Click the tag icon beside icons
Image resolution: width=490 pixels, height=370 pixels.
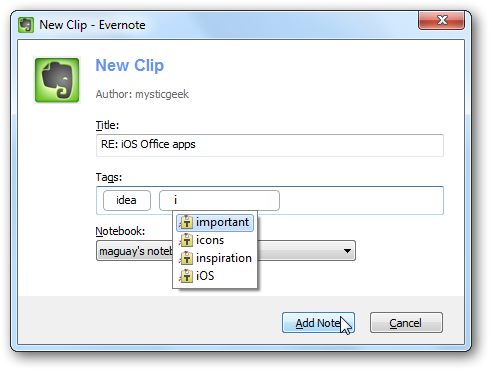(x=186, y=240)
